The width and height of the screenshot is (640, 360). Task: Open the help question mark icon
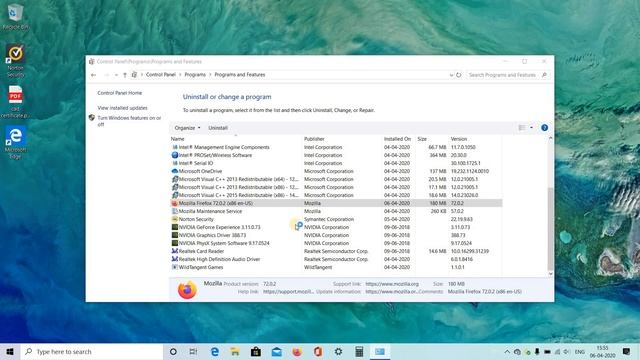(544, 128)
